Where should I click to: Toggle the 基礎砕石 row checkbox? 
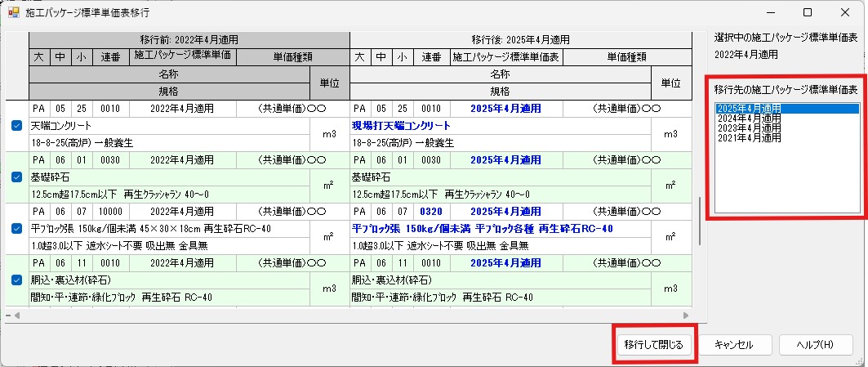point(17,177)
